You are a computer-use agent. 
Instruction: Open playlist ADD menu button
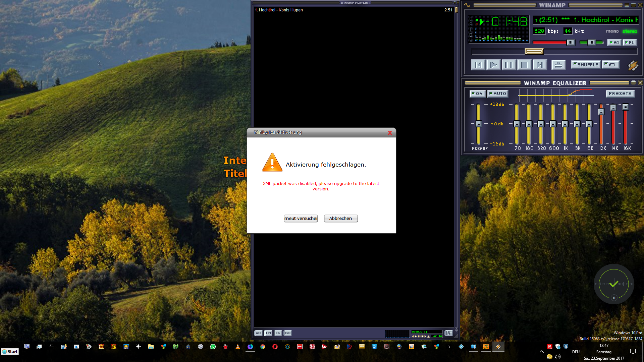pos(259,333)
